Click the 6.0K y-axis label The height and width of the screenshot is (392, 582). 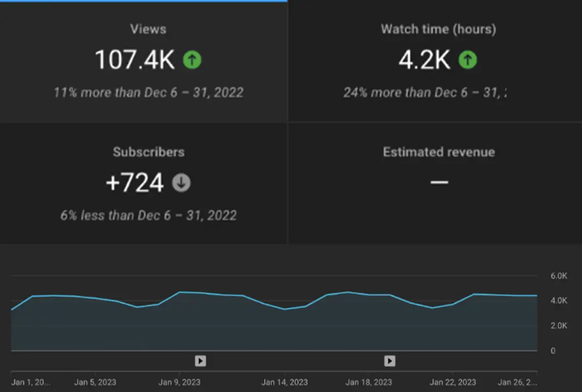tap(559, 276)
